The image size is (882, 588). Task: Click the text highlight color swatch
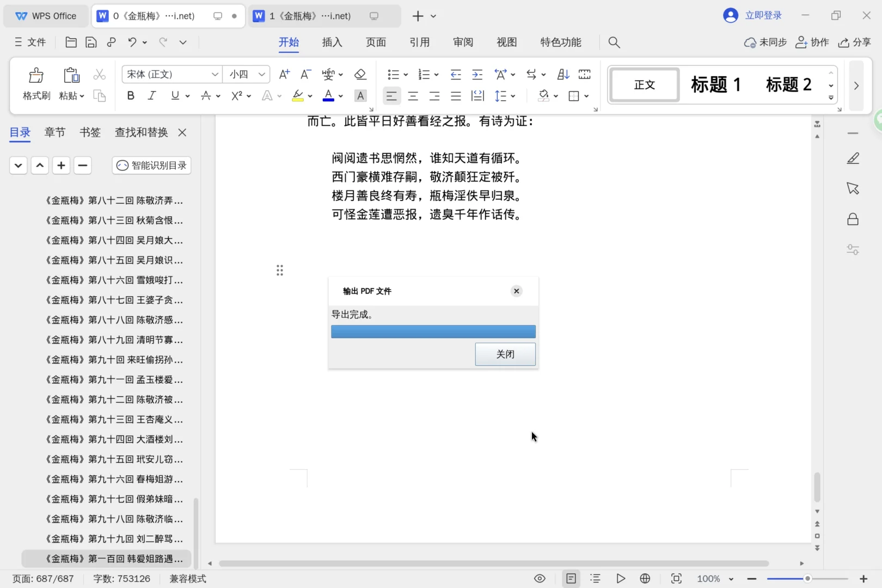click(298, 96)
